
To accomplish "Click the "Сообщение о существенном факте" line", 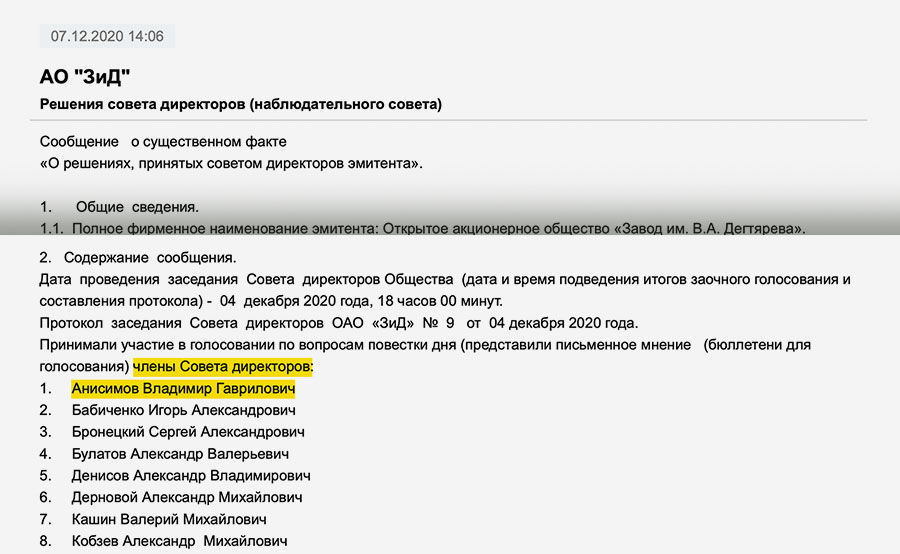I will pyautogui.click(x=163, y=142).
